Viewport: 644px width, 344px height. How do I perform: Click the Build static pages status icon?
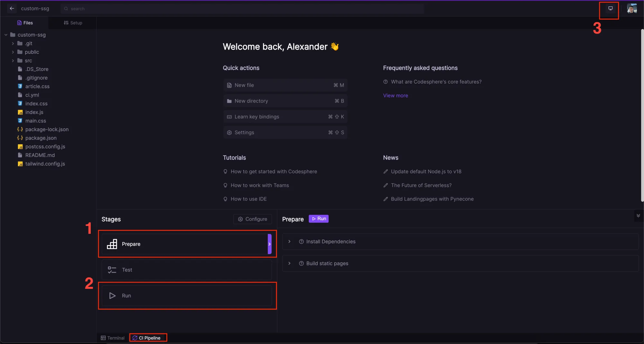click(x=301, y=263)
